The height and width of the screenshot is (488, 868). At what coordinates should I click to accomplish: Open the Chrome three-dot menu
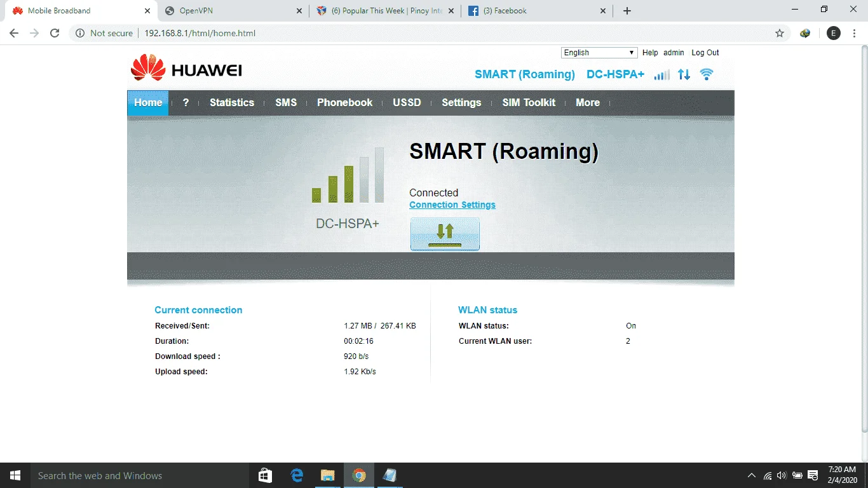(x=855, y=33)
